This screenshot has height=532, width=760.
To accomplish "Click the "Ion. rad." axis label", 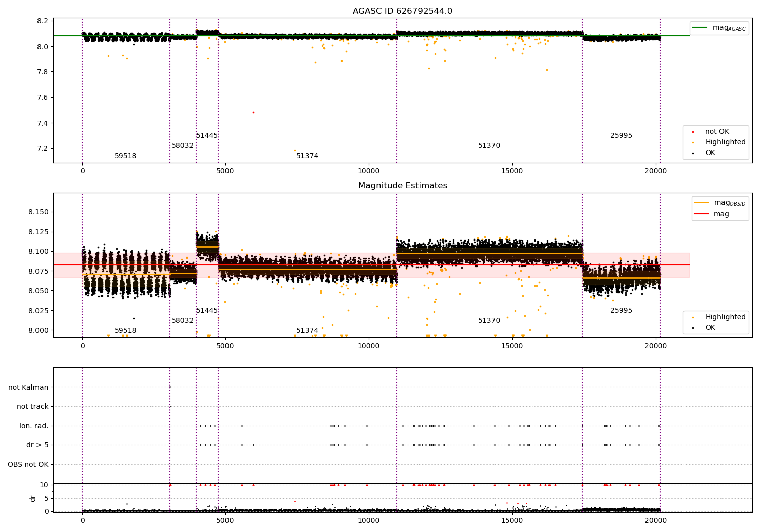I will (34, 426).
